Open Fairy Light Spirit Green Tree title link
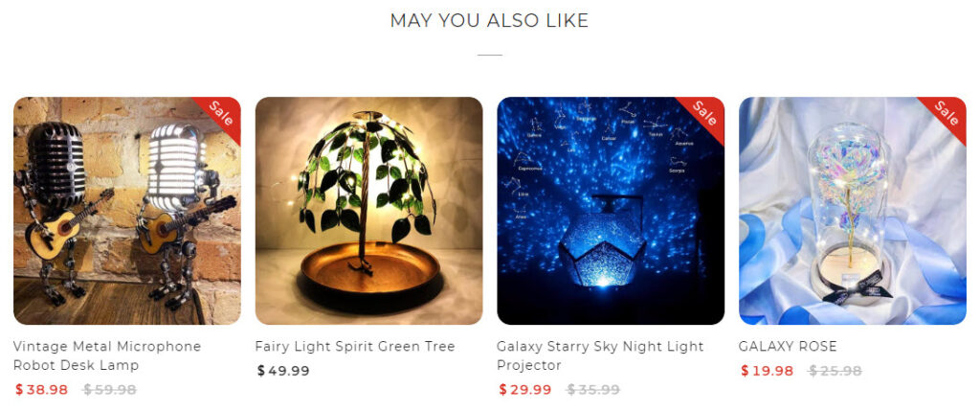The image size is (980, 412). click(355, 346)
